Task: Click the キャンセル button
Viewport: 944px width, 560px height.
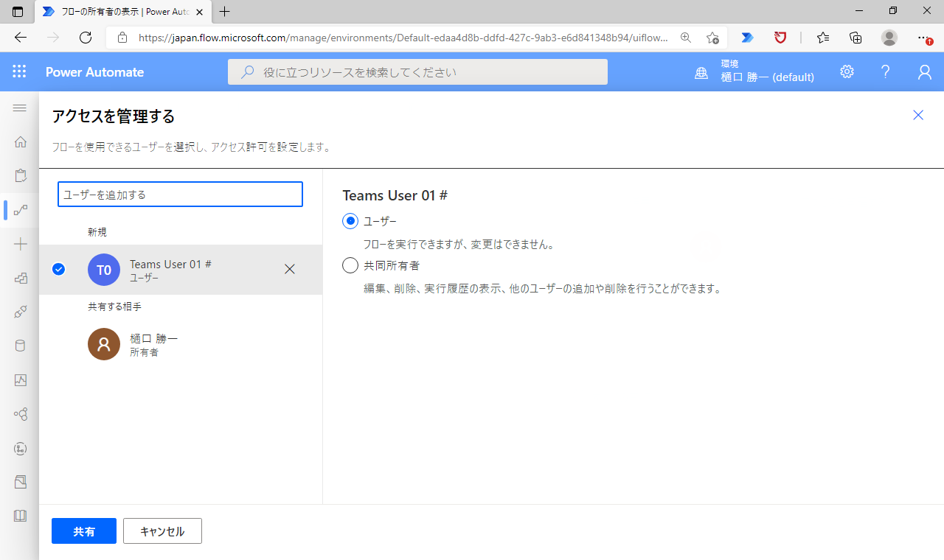Action: coord(162,531)
